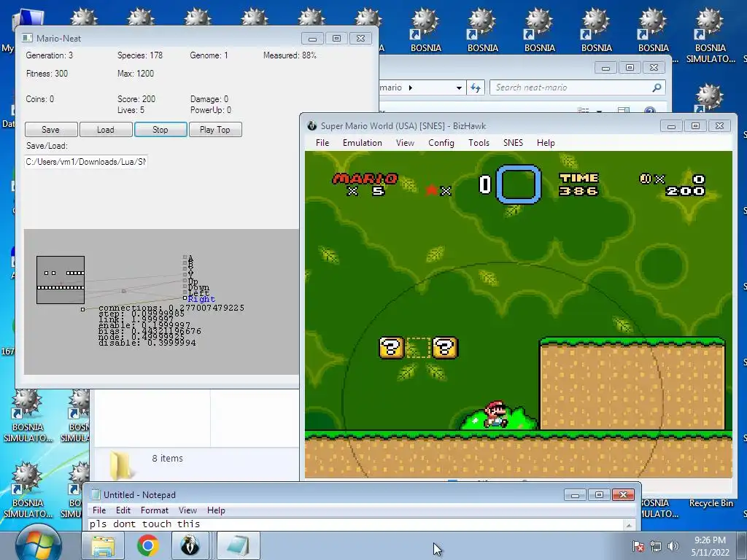Open Windows Explorer from the taskbar
Viewport: 747px width, 560px height.
103,545
